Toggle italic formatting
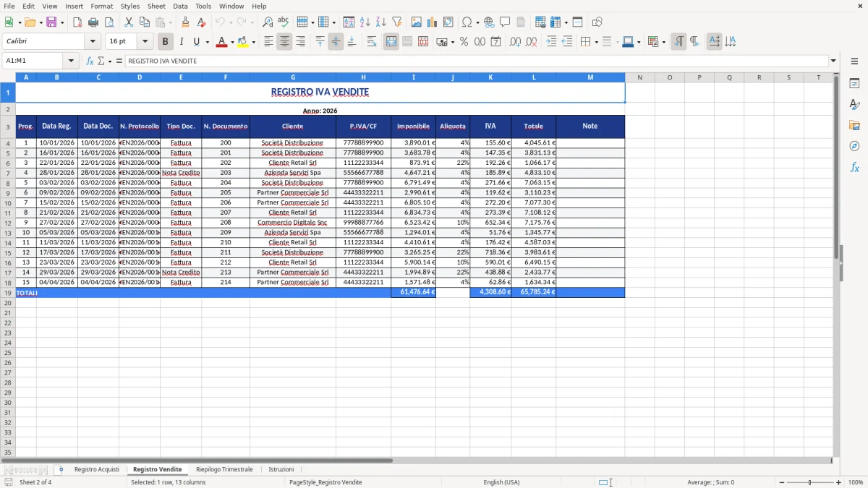The width and height of the screenshot is (868, 488). [182, 41]
